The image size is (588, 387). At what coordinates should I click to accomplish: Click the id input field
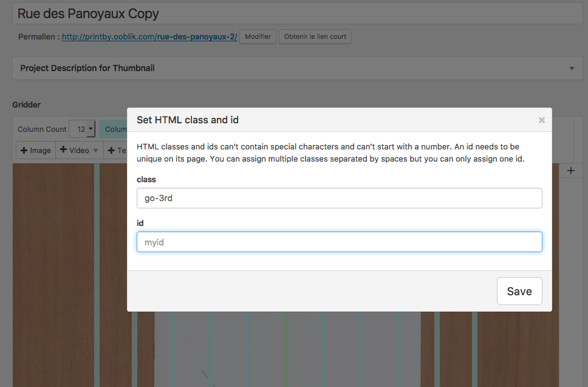[x=339, y=242]
